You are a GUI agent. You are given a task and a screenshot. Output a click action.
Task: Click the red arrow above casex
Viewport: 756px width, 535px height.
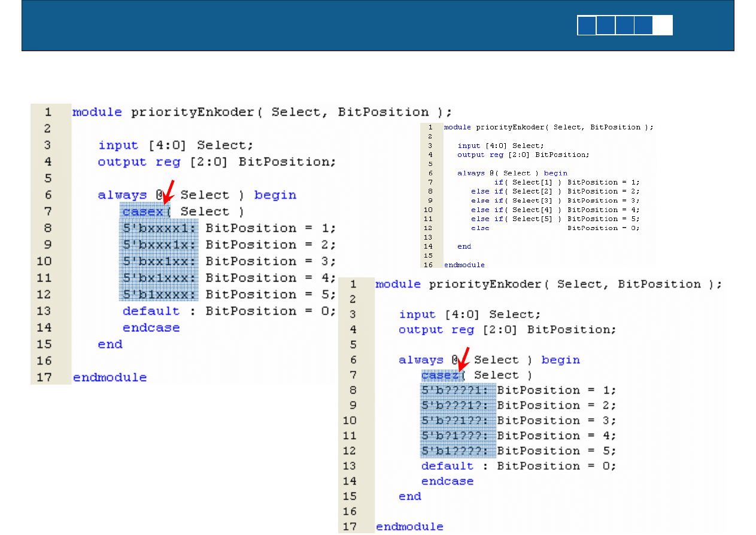point(169,191)
